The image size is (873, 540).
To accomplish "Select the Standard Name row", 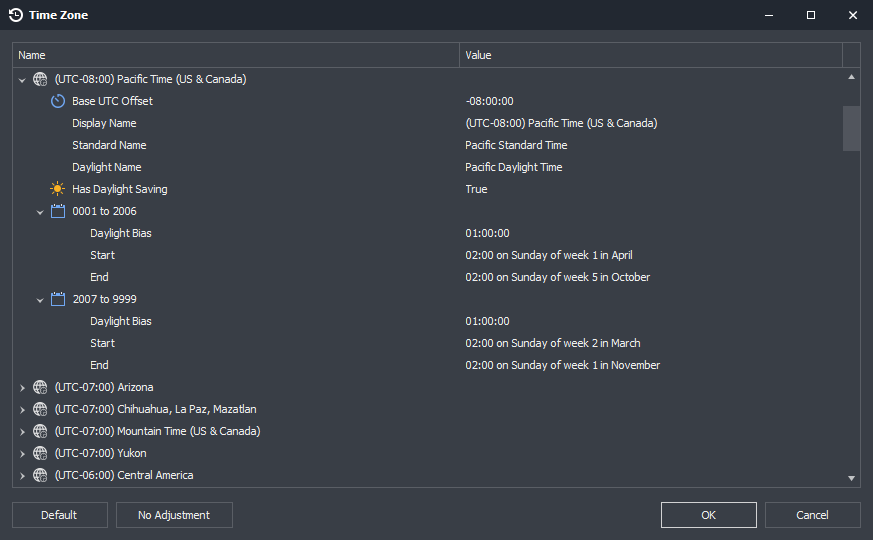I will click(428, 145).
